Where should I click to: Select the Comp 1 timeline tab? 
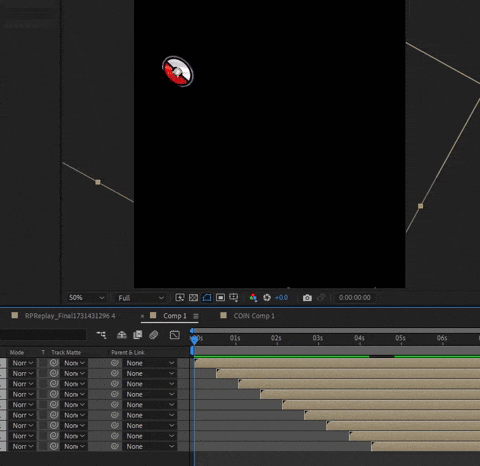[175, 316]
